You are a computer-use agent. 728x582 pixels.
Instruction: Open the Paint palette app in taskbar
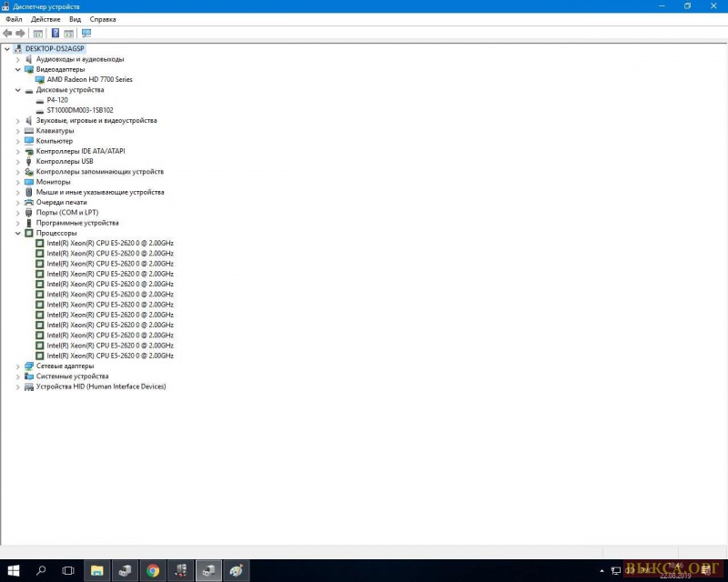tap(237, 570)
